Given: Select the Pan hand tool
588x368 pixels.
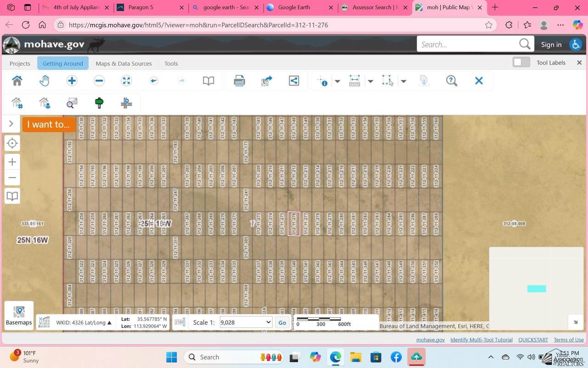Looking at the screenshot, I should pyautogui.click(x=44, y=81).
